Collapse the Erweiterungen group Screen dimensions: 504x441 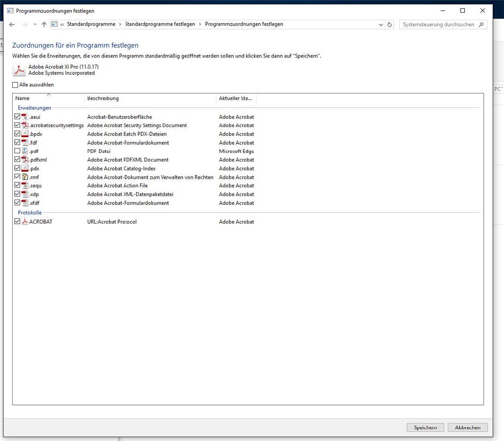pos(34,108)
